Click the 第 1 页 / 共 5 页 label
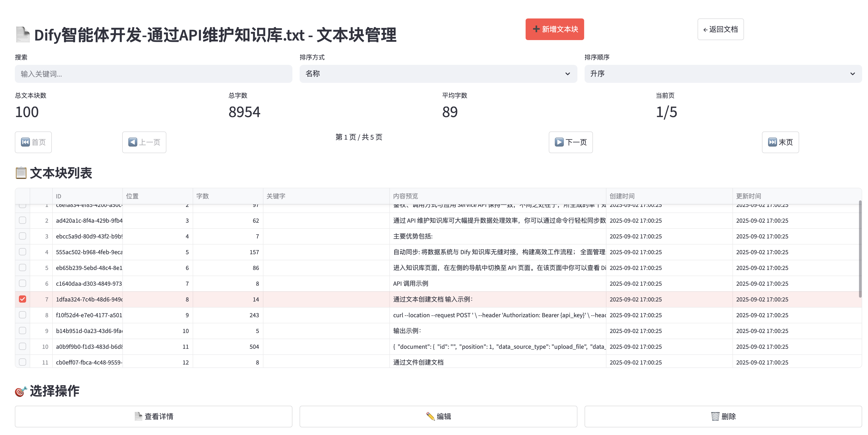 coord(359,137)
